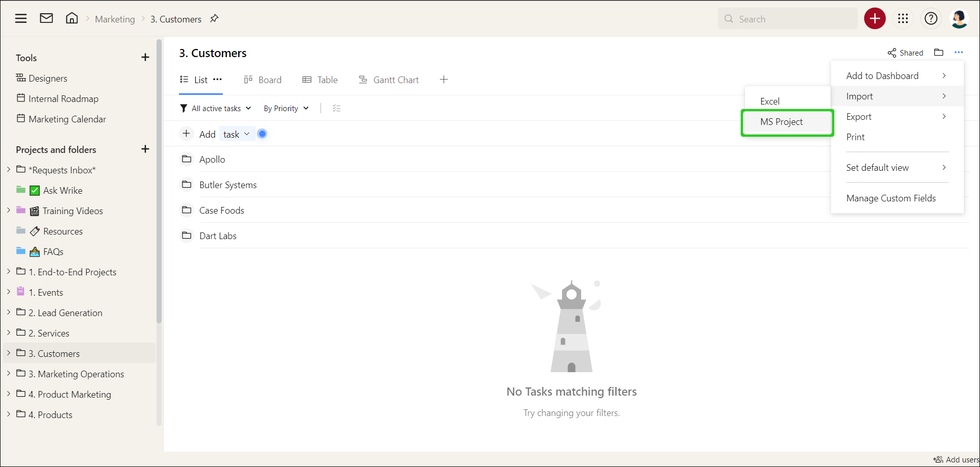980x467 pixels.
Task: Open the hamburger navigation menu
Action: click(x=21, y=19)
